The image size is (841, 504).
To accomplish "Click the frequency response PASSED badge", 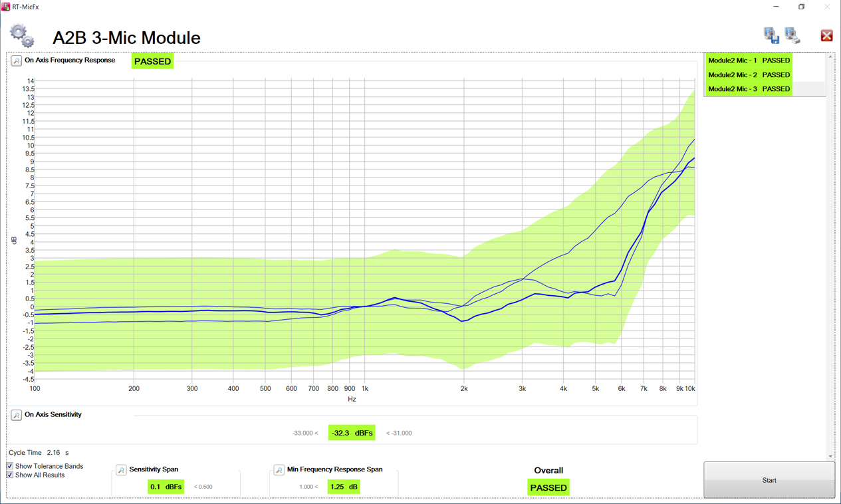I will pyautogui.click(x=152, y=61).
